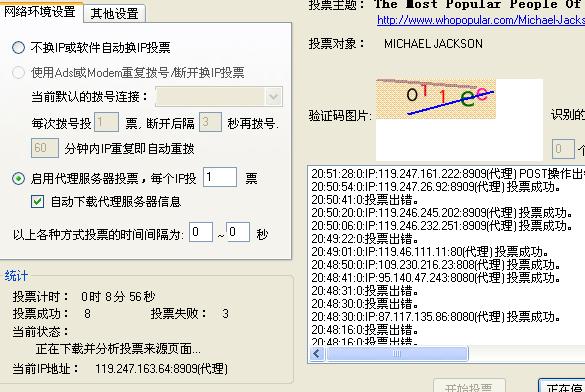Click the 正在停 stop button
The width and height of the screenshot is (585, 392).
click(562, 386)
